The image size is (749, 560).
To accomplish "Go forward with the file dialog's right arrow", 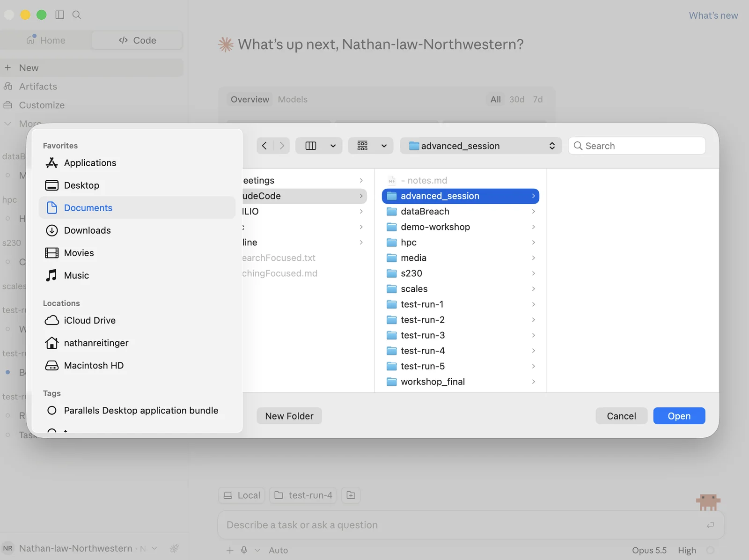I will pos(282,146).
